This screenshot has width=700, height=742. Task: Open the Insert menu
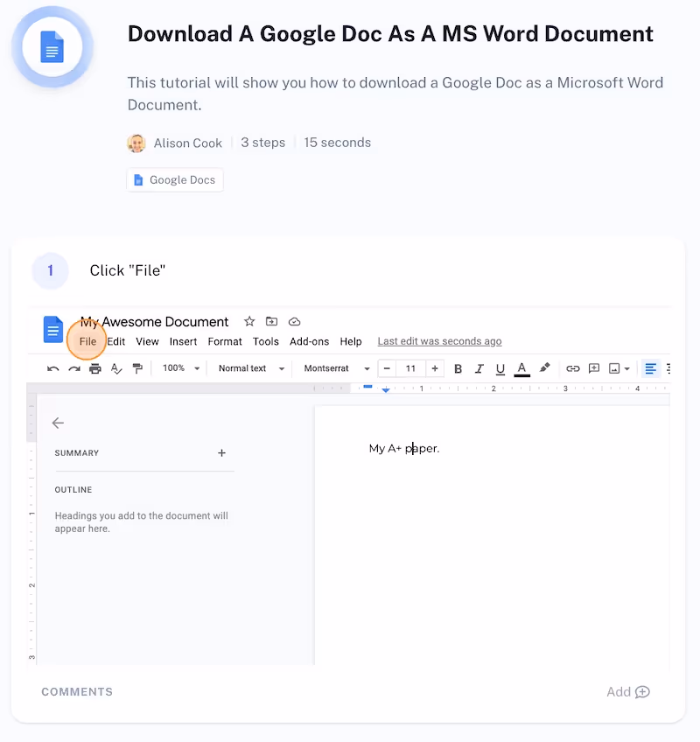point(183,341)
